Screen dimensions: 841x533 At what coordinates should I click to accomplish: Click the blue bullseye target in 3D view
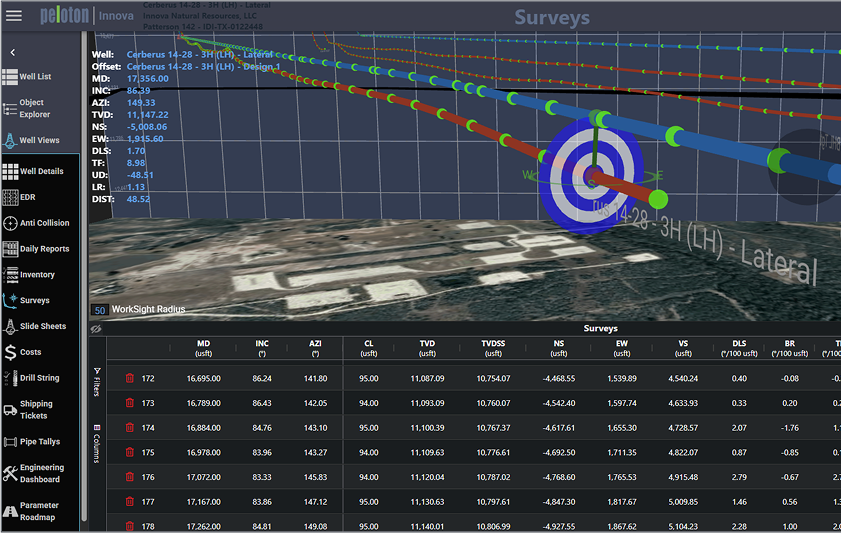pos(592,176)
